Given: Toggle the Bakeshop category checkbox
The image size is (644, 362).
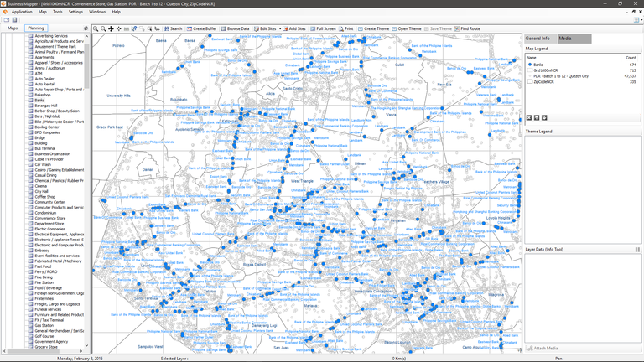Looking at the screenshot, I should (30, 95).
